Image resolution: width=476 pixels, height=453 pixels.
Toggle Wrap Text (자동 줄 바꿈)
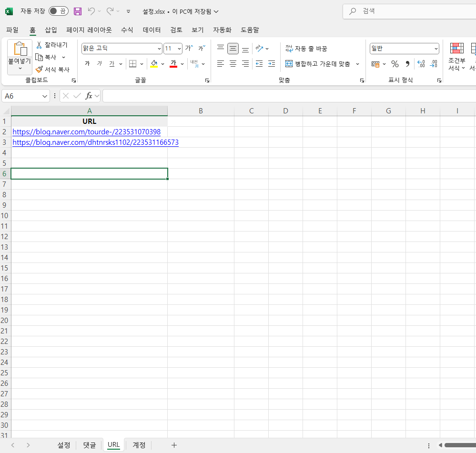pos(306,49)
